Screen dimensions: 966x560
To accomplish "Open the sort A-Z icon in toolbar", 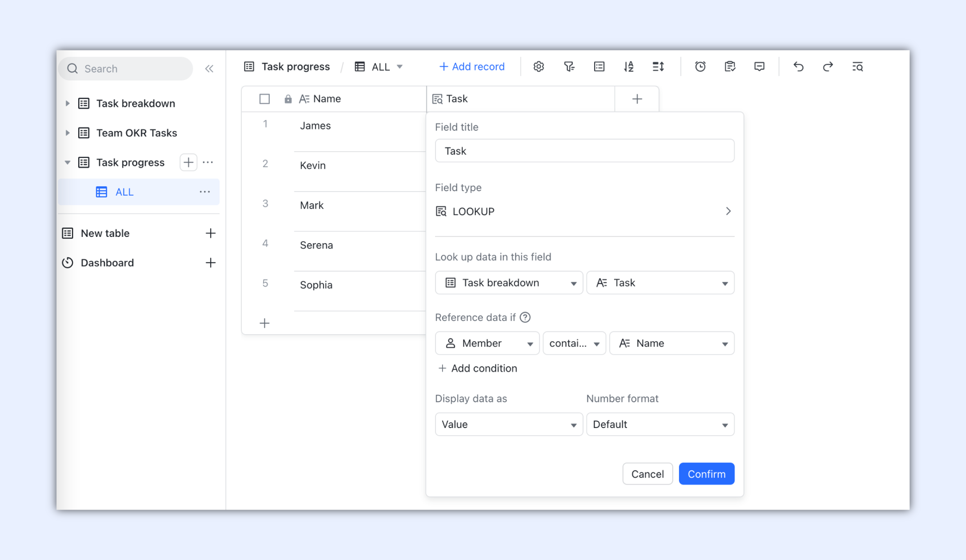I will click(629, 67).
